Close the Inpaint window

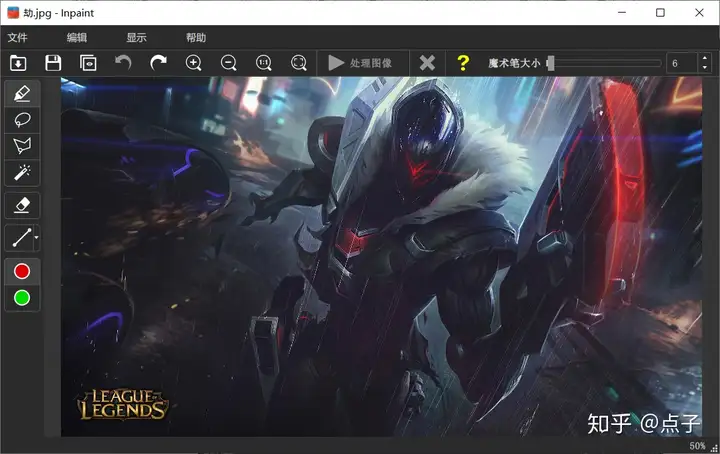[699, 12]
